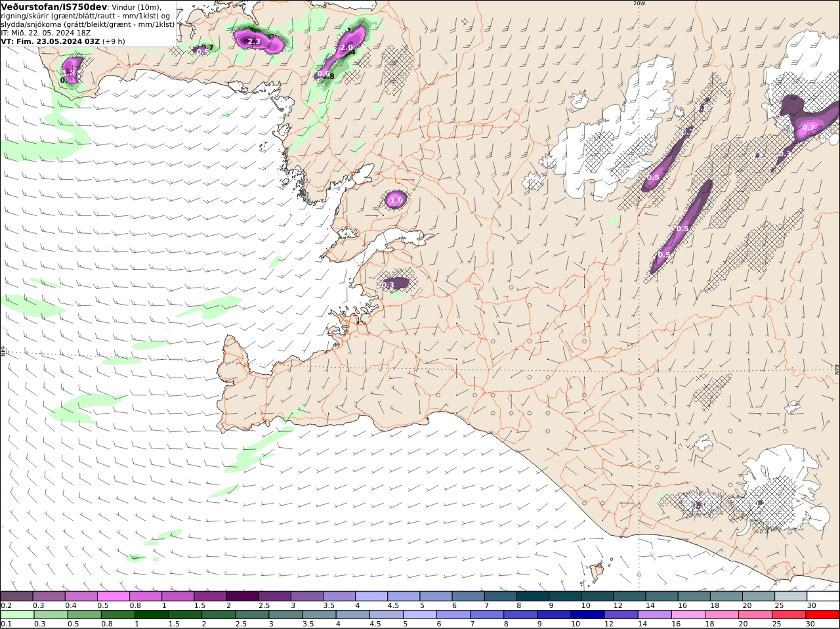
Task: Pick the lower legend swatch between 25 and 30
Action: [x=788, y=615]
